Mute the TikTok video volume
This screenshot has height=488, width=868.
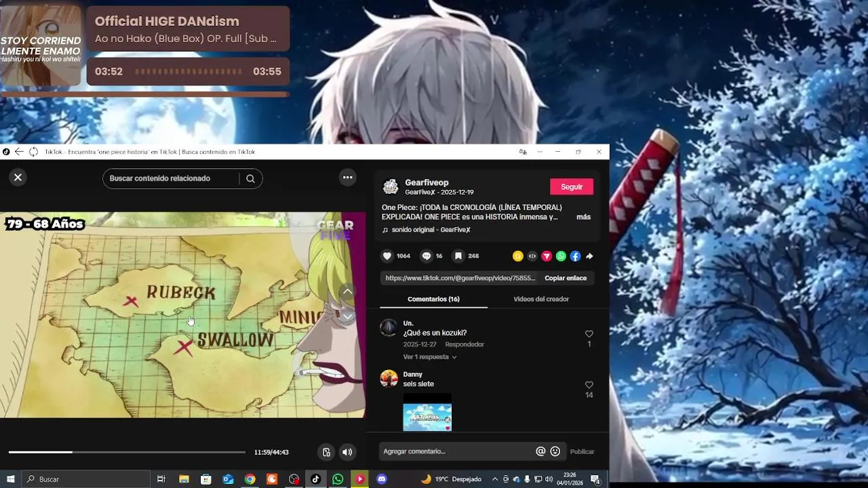point(347,452)
